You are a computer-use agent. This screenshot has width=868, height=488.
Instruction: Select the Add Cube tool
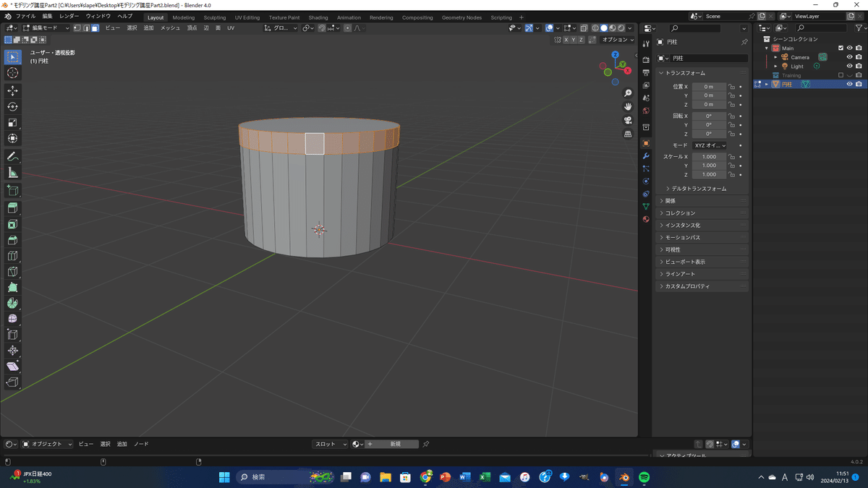(x=12, y=190)
